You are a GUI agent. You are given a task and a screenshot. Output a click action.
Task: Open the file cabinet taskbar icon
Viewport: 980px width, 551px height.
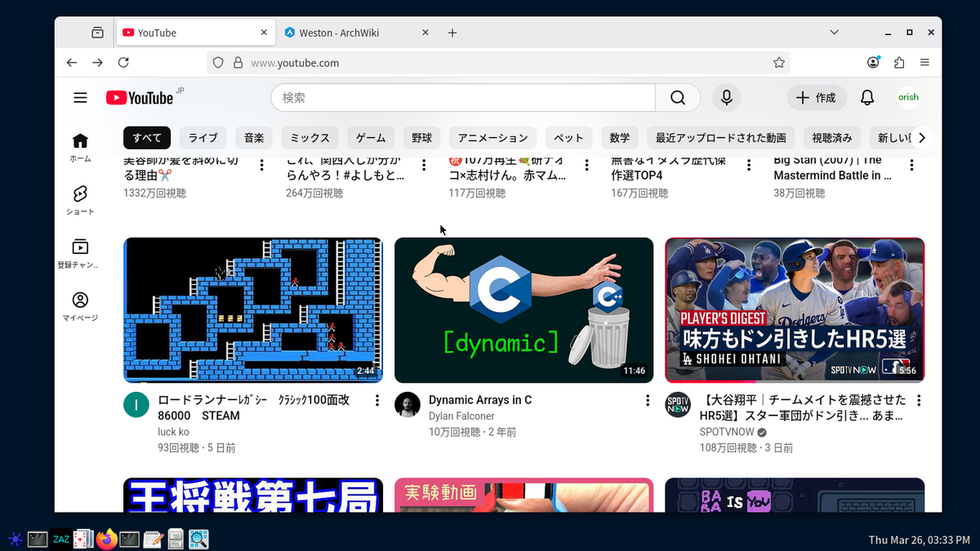pos(176,539)
